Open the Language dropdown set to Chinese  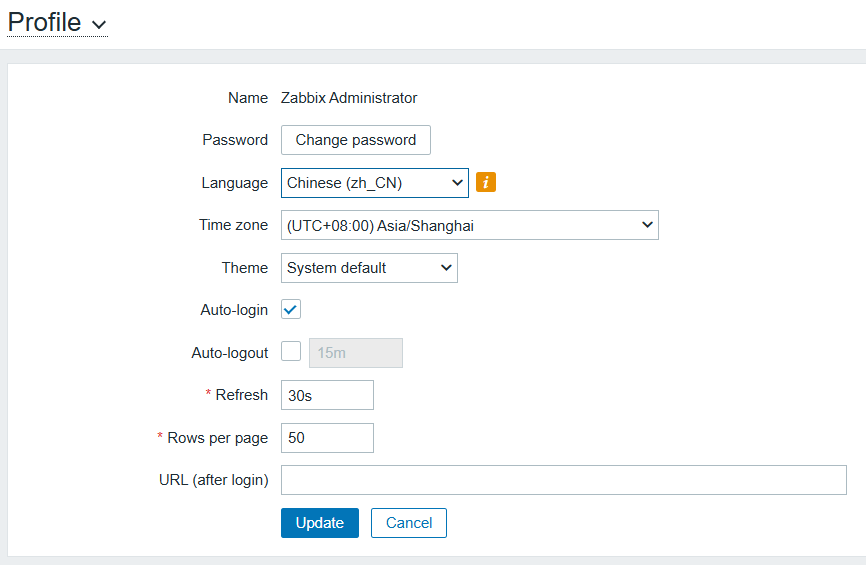pos(374,183)
